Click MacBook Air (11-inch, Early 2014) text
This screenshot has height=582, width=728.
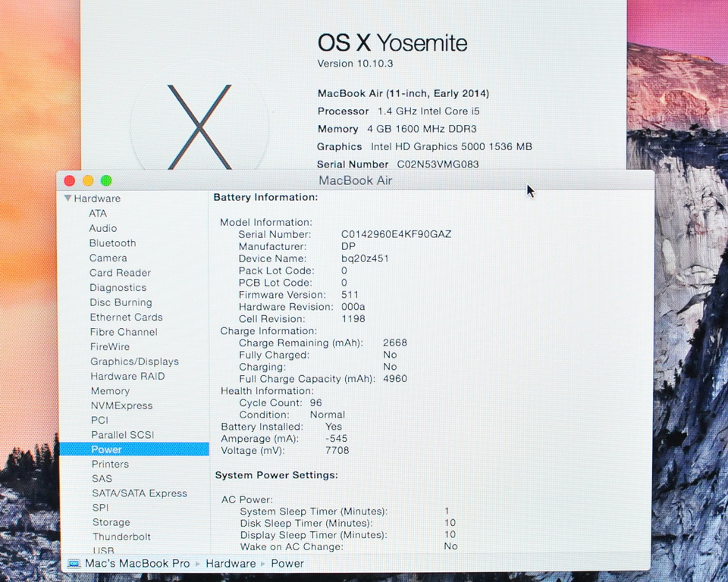click(403, 94)
